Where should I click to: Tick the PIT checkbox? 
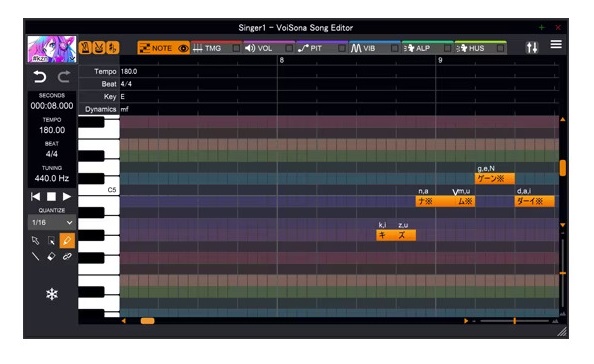(342, 48)
